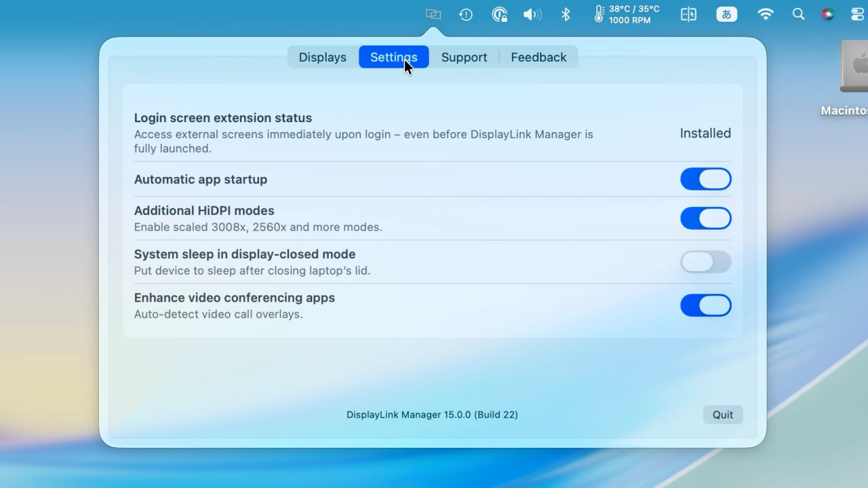Enable System sleep in display-closed mode
Image resolution: width=868 pixels, height=488 pixels.
(x=705, y=262)
